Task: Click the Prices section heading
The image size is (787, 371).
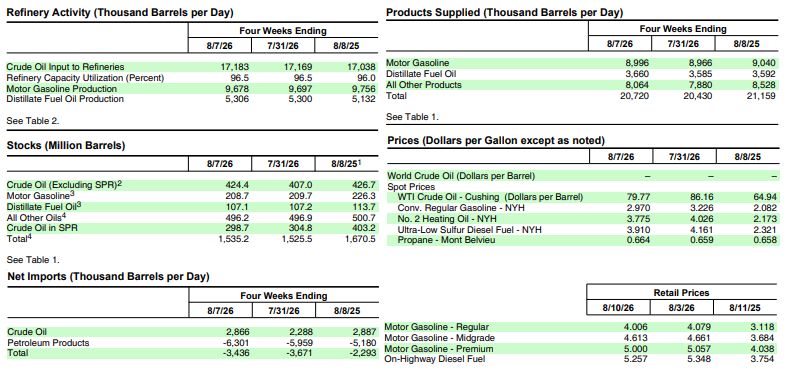Action: (496, 141)
